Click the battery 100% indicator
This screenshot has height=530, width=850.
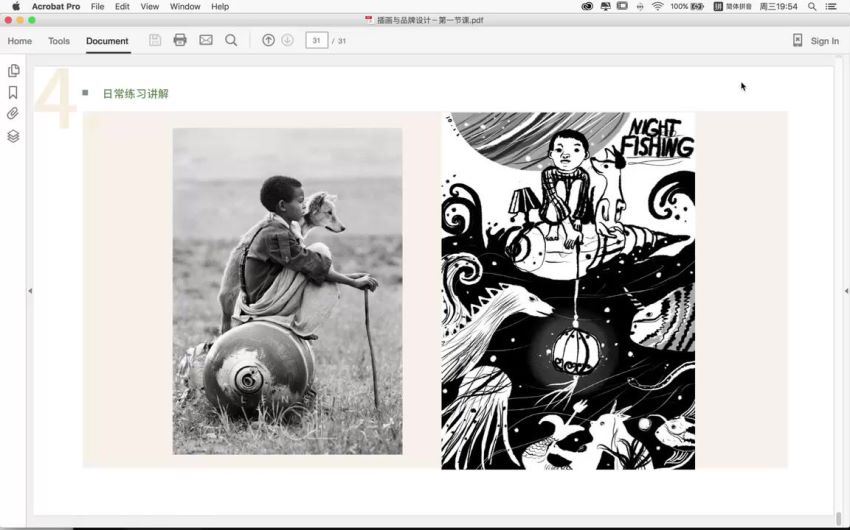pos(687,7)
